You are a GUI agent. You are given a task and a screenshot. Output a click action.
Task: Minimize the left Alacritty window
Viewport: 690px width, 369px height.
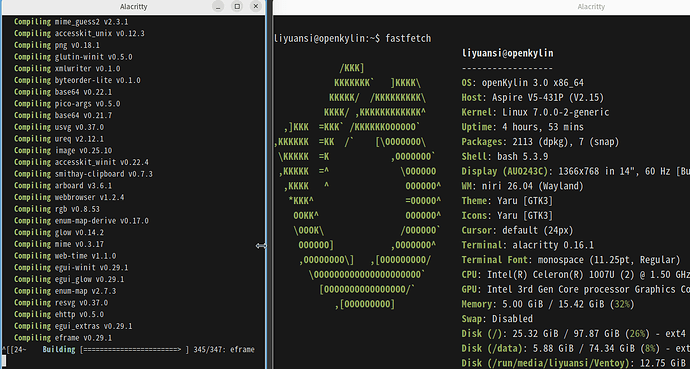218,6
